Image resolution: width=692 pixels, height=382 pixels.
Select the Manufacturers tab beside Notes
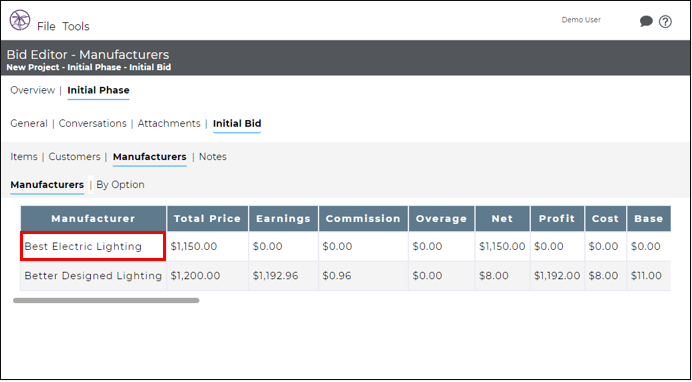pos(150,157)
